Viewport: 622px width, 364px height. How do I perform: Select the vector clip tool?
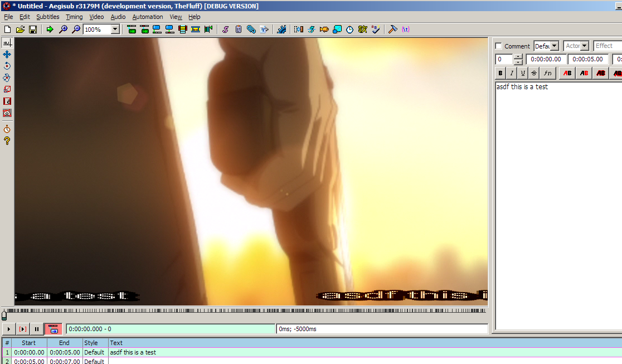tap(7, 113)
